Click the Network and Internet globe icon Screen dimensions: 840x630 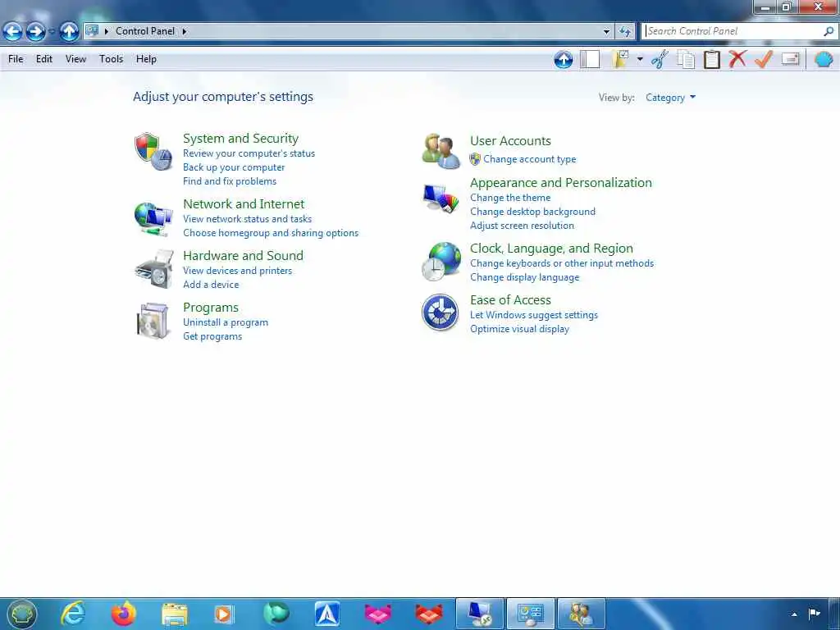153,217
